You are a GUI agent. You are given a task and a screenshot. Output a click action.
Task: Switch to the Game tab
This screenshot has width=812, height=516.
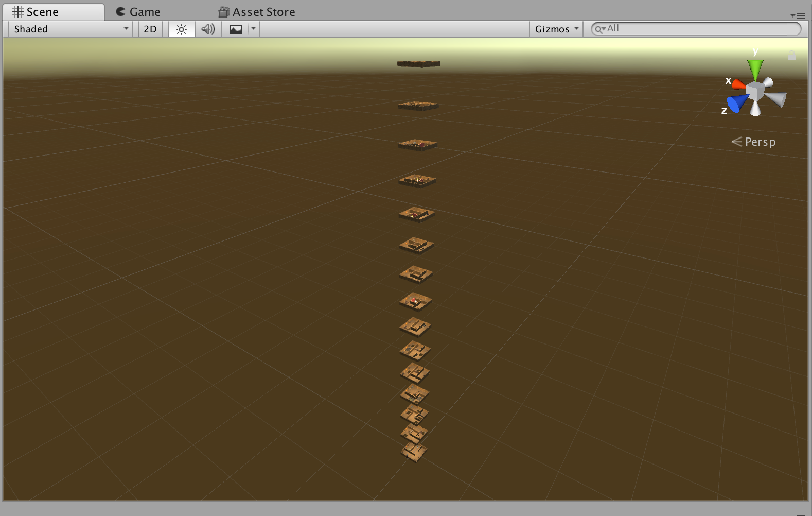(x=138, y=12)
